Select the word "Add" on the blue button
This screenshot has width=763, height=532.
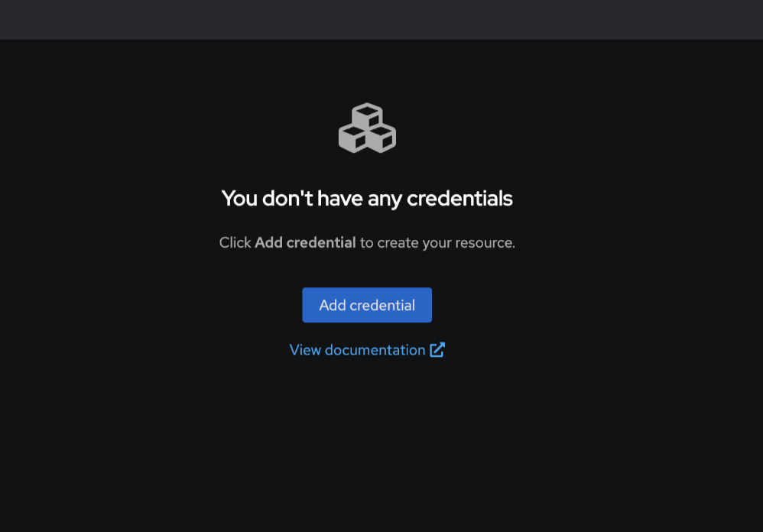(333, 305)
